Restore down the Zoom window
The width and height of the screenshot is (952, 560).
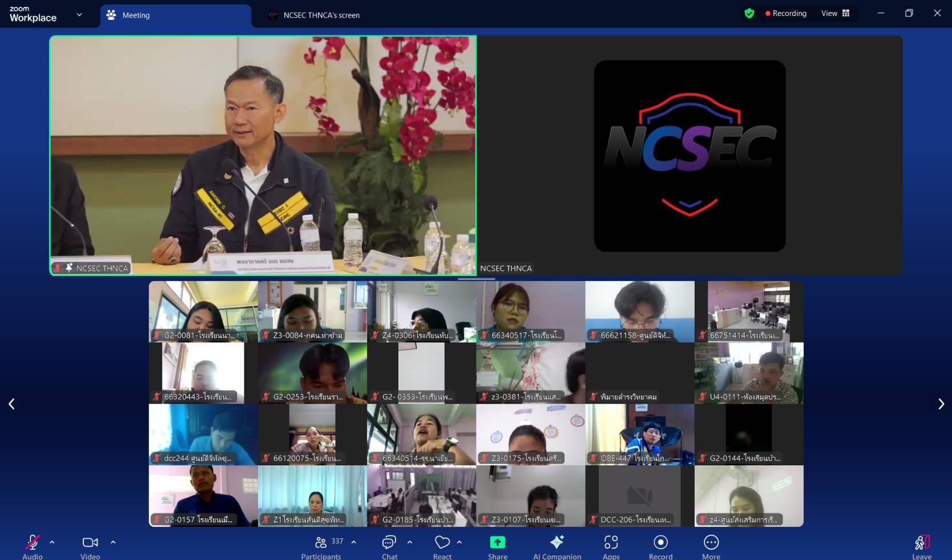[x=909, y=13]
